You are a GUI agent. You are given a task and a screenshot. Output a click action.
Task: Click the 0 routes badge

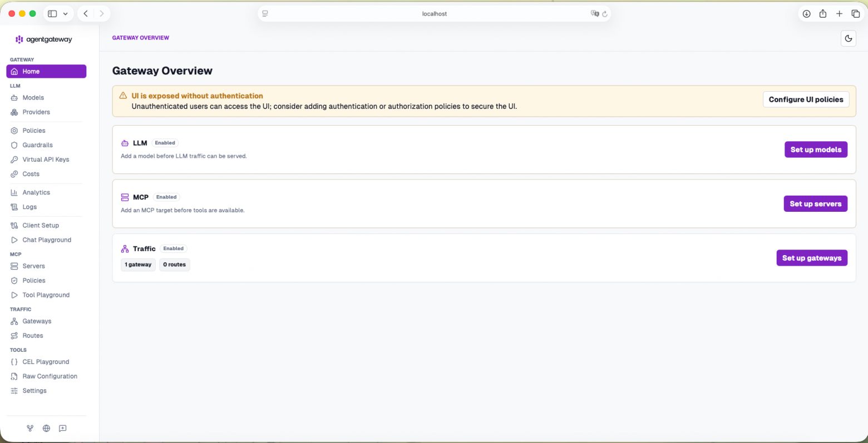coord(175,265)
